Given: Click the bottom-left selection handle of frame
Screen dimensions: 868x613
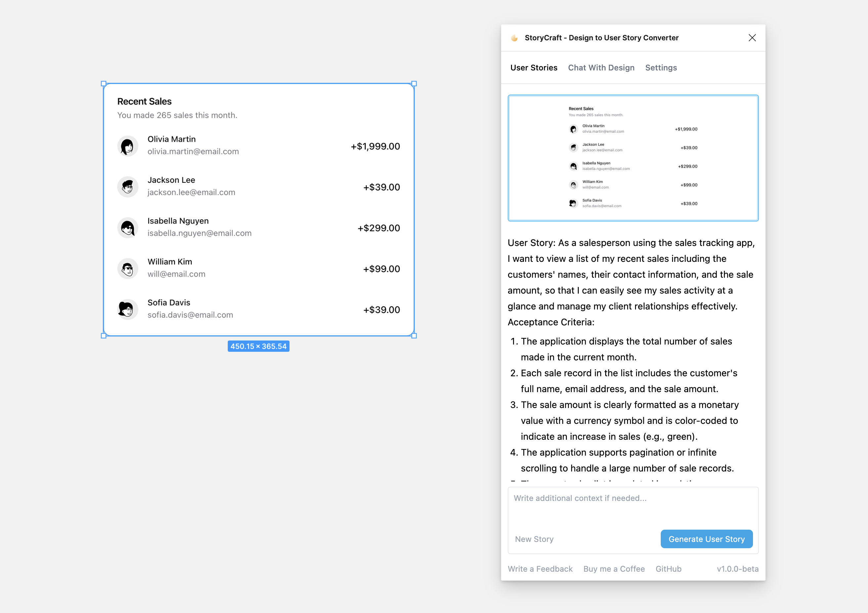Looking at the screenshot, I should coord(103,335).
